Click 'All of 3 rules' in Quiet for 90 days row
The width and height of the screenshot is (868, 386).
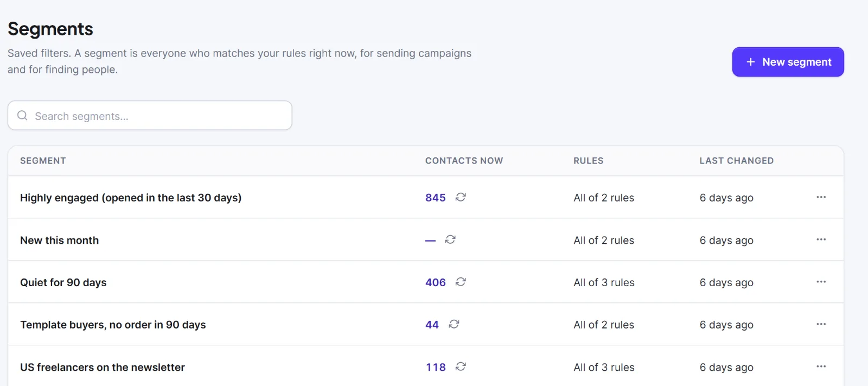pyautogui.click(x=604, y=282)
